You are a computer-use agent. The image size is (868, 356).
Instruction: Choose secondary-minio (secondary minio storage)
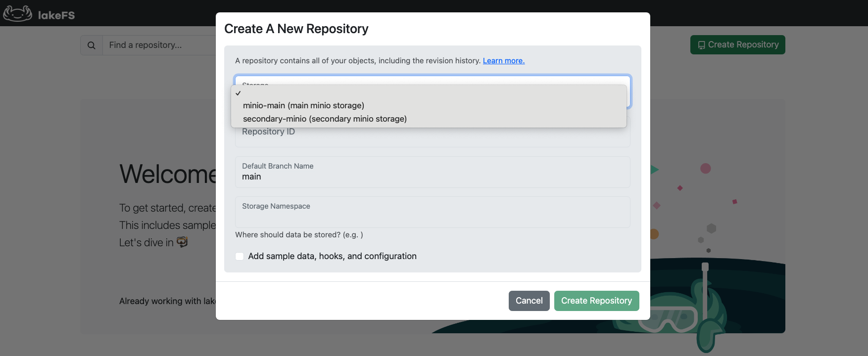(325, 119)
